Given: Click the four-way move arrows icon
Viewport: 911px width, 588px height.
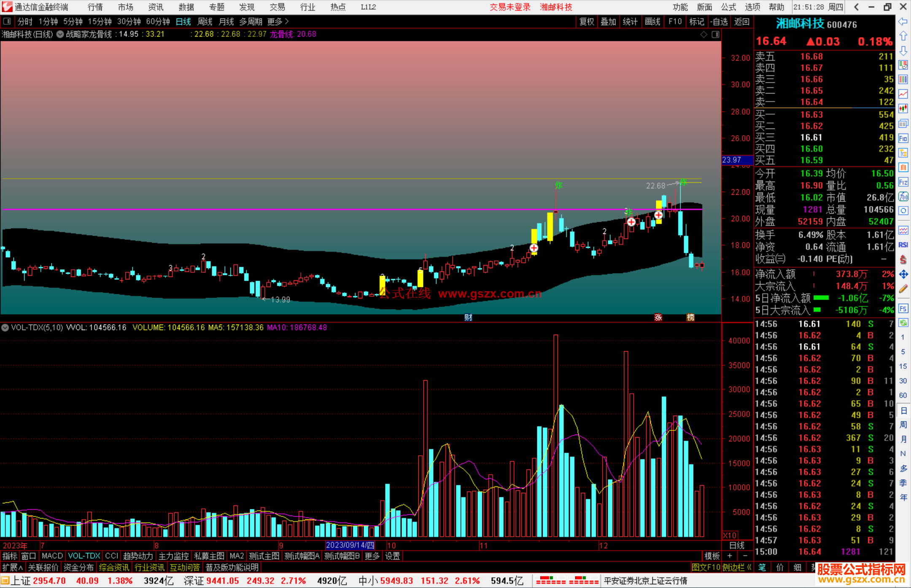Looking at the screenshot, I should tap(903, 274).
